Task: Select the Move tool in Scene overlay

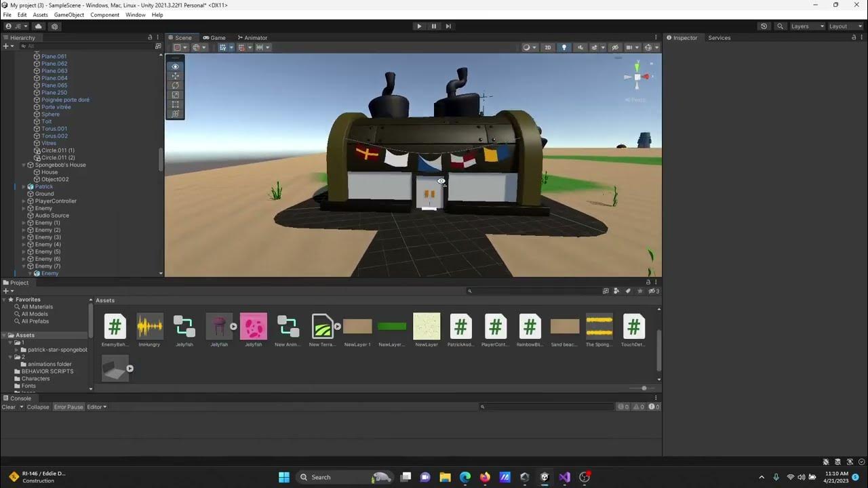Action: [x=175, y=76]
